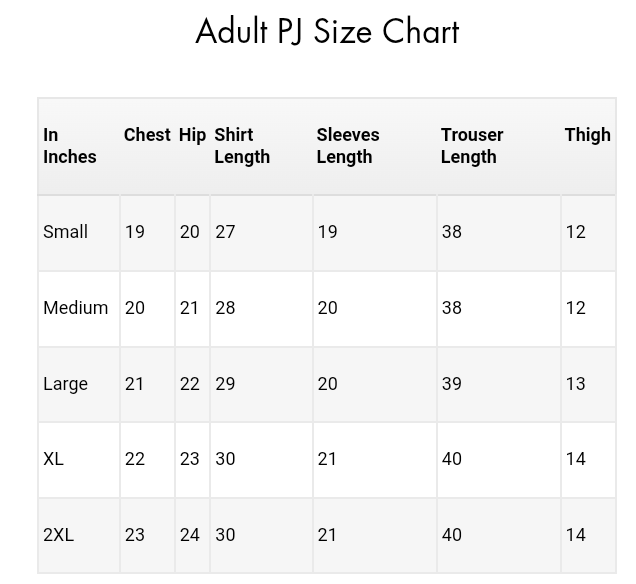The width and height of the screenshot is (636, 584).
Task: Select the Trouser Length header
Action: 472,146
